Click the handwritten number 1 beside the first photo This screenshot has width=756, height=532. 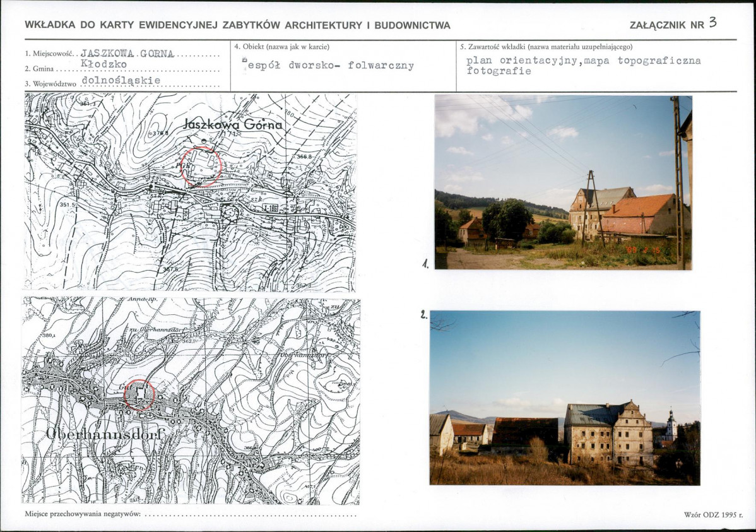pos(425,263)
